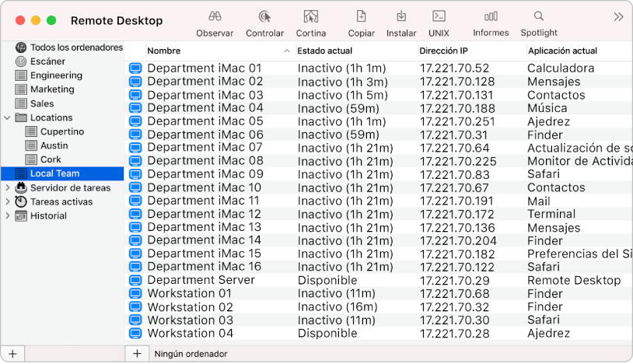633x364 pixels.
Task: Click the monitor icon for Department iMac 12
Action: point(135,214)
